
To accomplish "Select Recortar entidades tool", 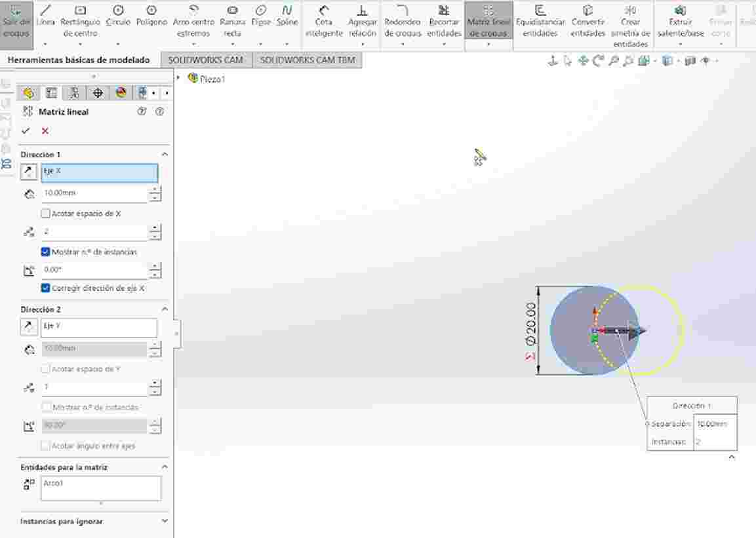I will click(444, 21).
